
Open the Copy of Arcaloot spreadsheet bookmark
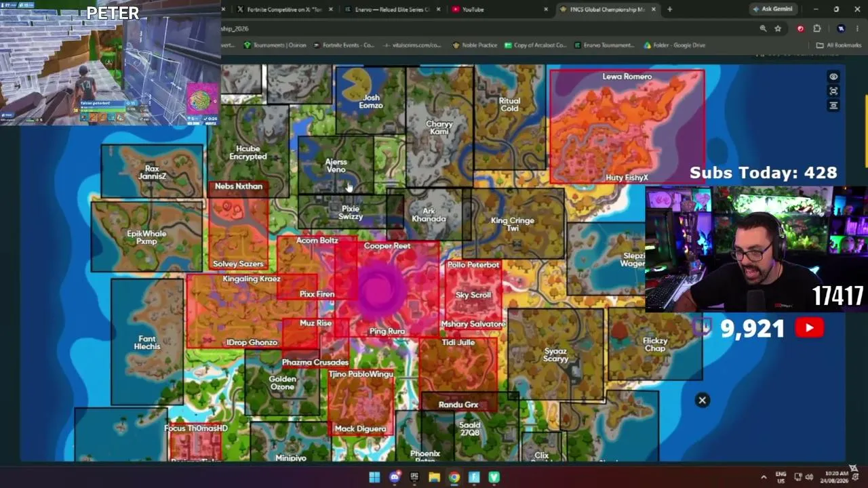pos(535,45)
